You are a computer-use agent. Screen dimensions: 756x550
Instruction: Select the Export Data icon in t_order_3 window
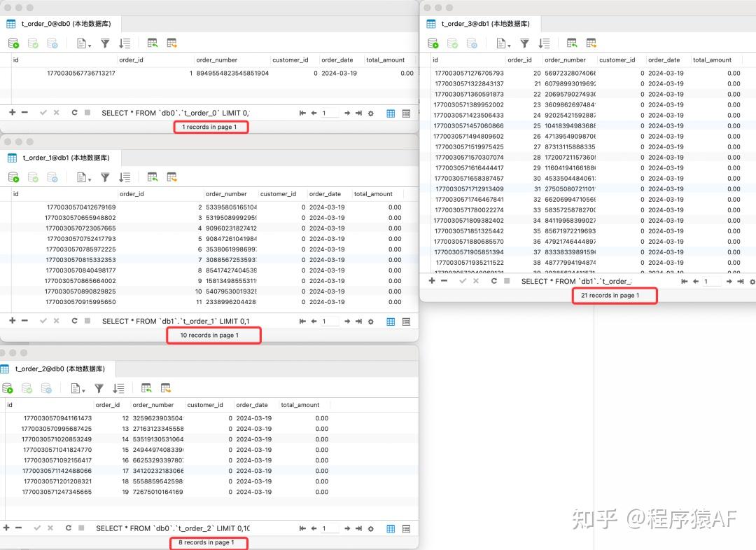(591, 42)
